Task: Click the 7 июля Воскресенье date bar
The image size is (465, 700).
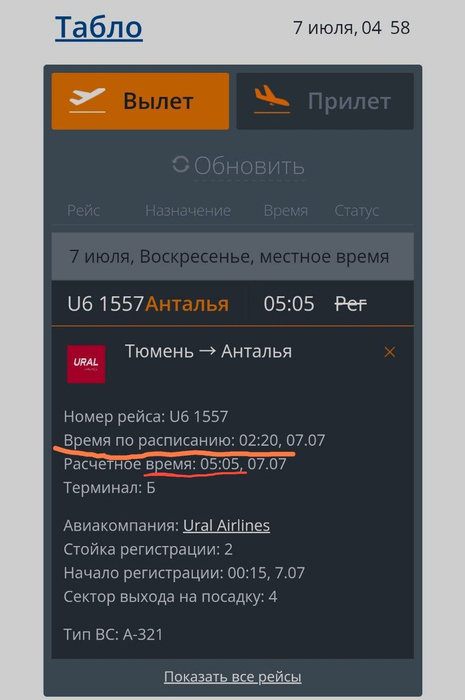Action: (232, 256)
